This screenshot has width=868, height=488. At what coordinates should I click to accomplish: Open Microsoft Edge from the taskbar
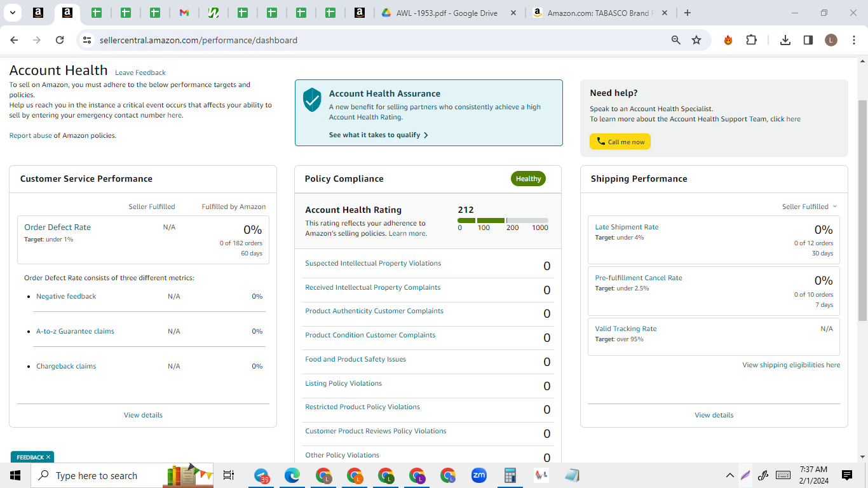pos(292,475)
